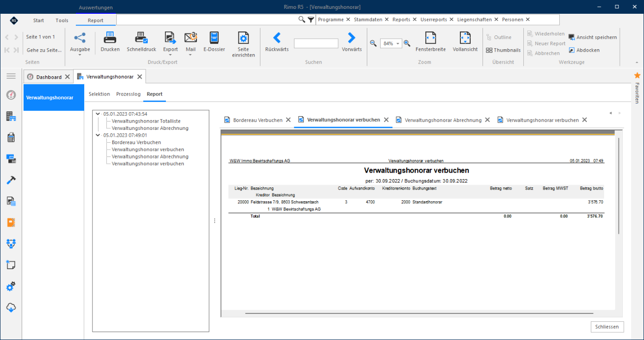Zoom out with the minus magnifier
This screenshot has height=340, width=644.
pyautogui.click(x=373, y=43)
